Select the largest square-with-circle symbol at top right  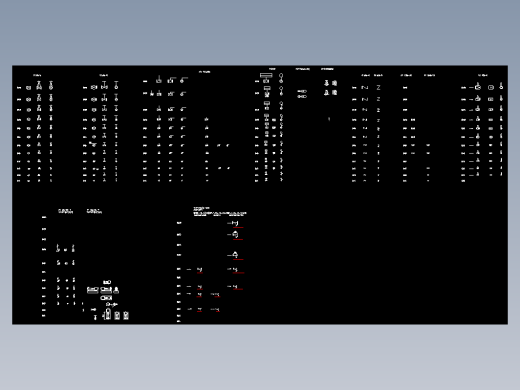coord(491,87)
